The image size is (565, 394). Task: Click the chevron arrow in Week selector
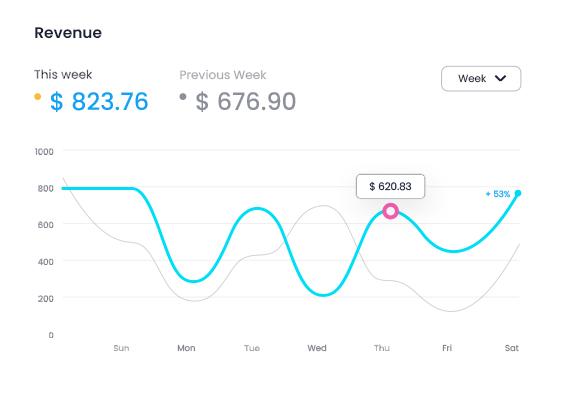(x=501, y=78)
